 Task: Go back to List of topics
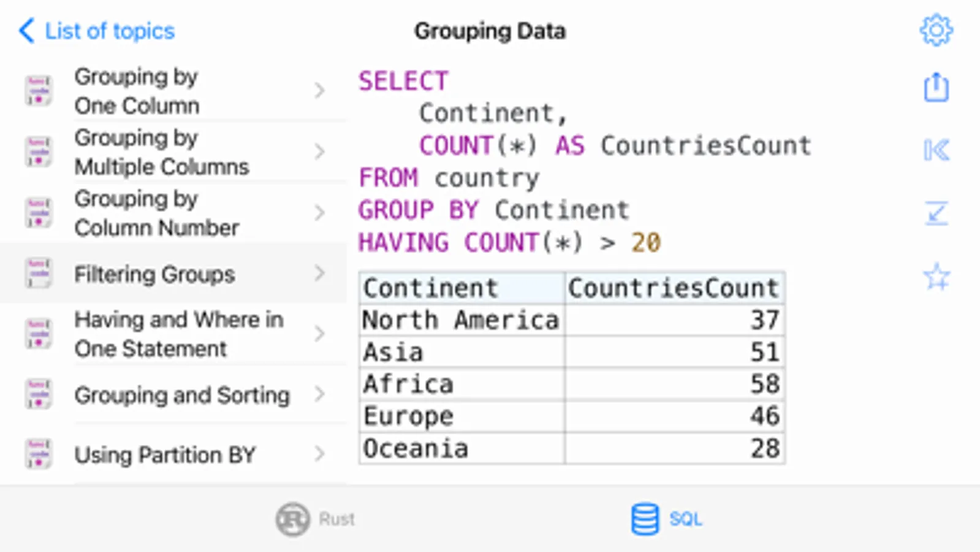[x=97, y=31]
